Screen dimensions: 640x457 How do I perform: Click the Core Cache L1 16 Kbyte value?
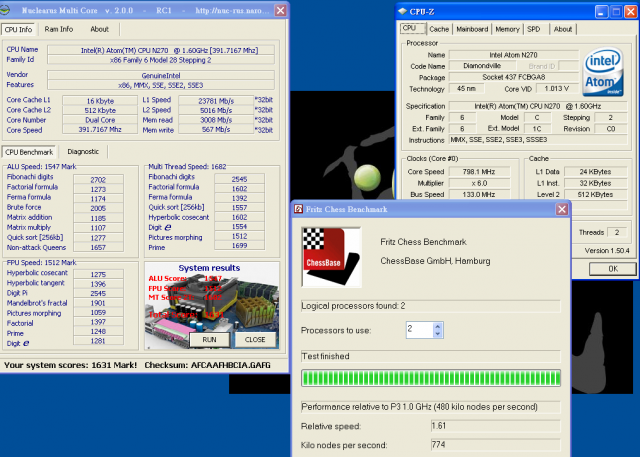tap(100, 101)
